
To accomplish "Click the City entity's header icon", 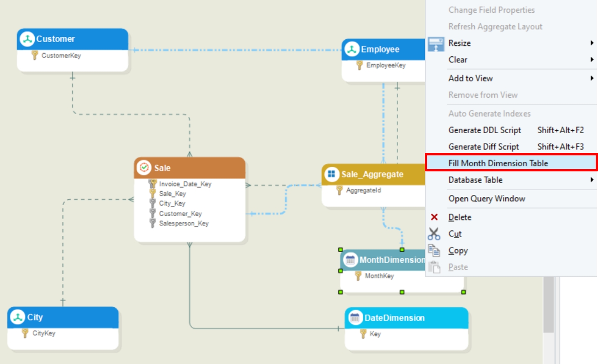I will click(18, 317).
